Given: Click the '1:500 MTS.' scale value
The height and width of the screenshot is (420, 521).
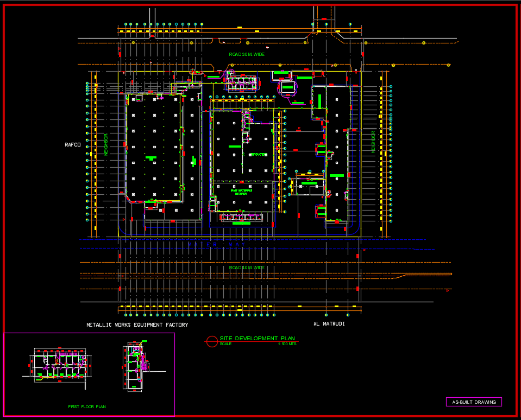Looking at the screenshot, I should pyautogui.click(x=287, y=343).
